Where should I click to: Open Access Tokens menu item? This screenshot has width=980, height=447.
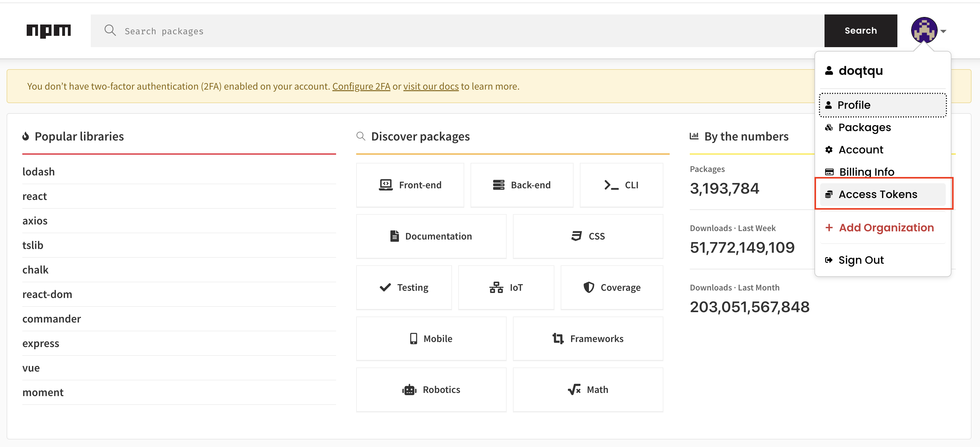coord(878,194)
